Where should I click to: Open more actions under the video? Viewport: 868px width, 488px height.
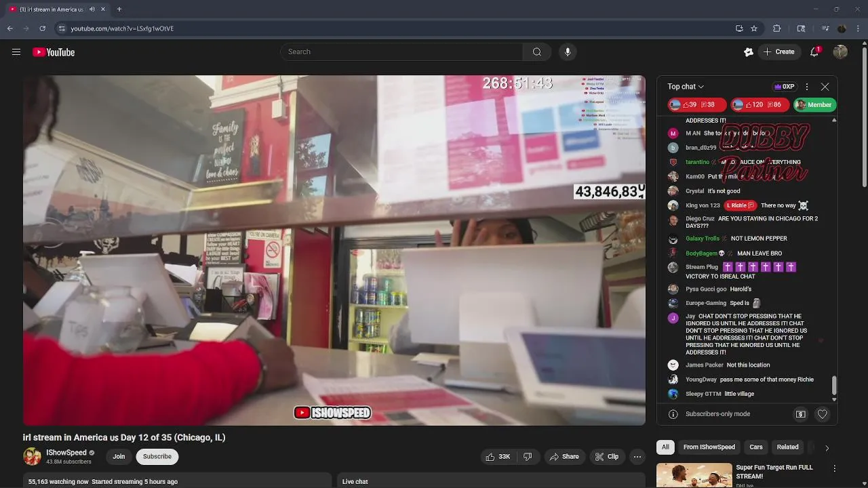point(637,457)
